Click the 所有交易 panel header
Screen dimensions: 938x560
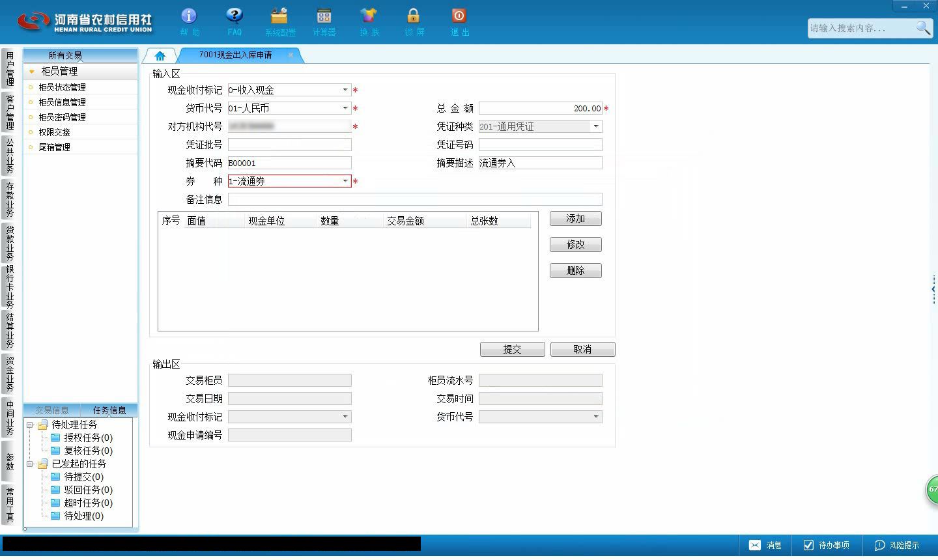80,55
